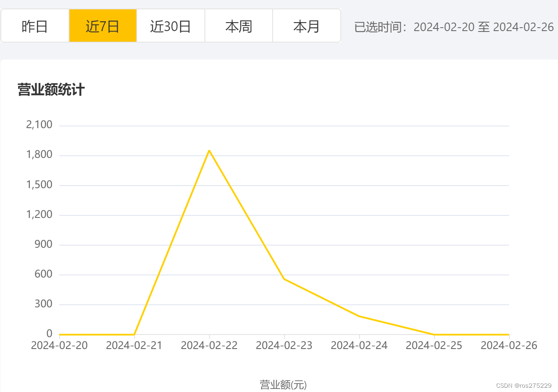Image resolution: width=558 pixels, height=392 pixels.
Task: Switch to the 近30日 view
Action: click(170, 26)
